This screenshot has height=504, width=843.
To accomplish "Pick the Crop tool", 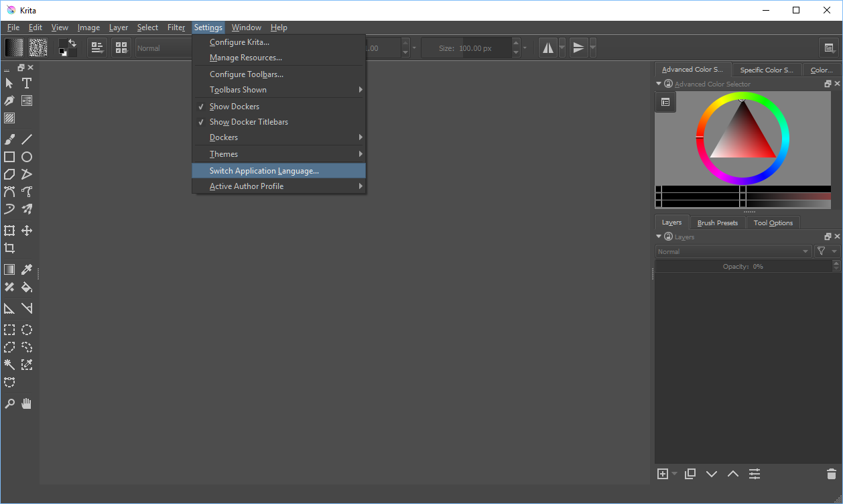I will point(9,248).
